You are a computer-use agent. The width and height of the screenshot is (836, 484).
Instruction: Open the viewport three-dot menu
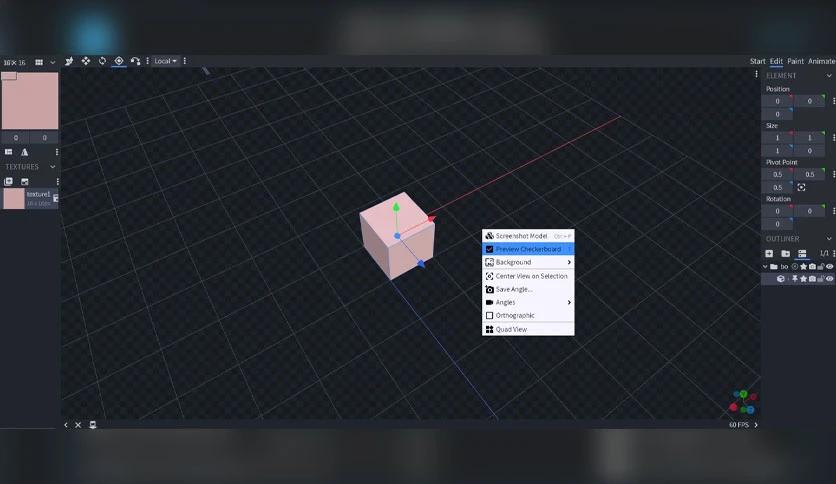click(x=756, y=75)
